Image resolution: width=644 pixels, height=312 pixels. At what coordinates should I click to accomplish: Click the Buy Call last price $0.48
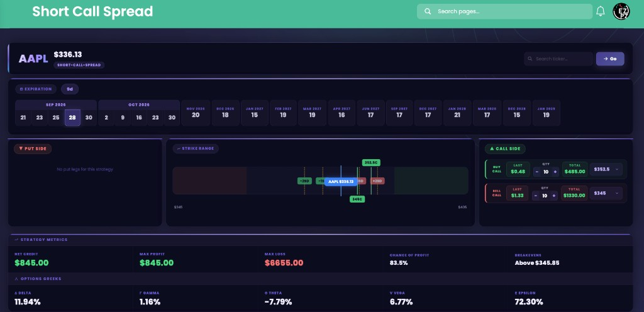tap(518, 172)
